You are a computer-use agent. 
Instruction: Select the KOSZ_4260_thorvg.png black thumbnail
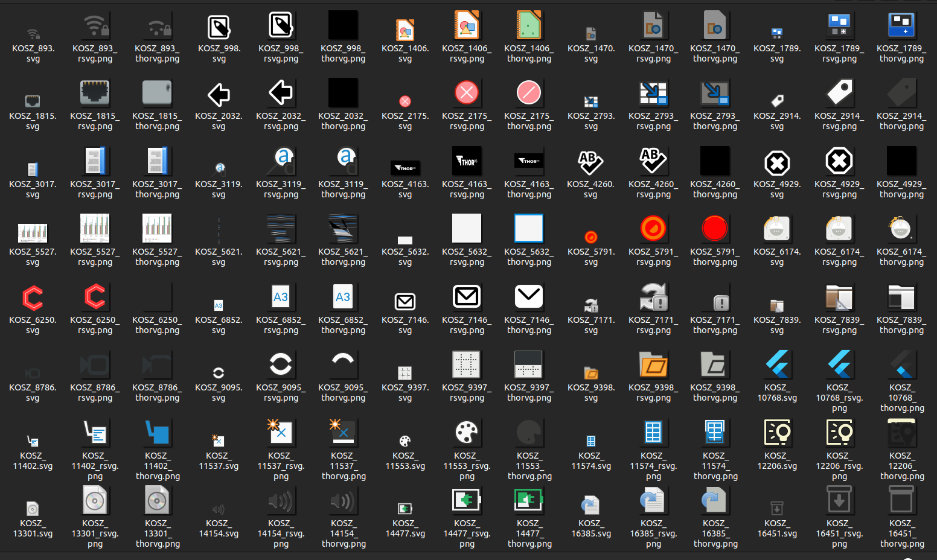(715, 161)
